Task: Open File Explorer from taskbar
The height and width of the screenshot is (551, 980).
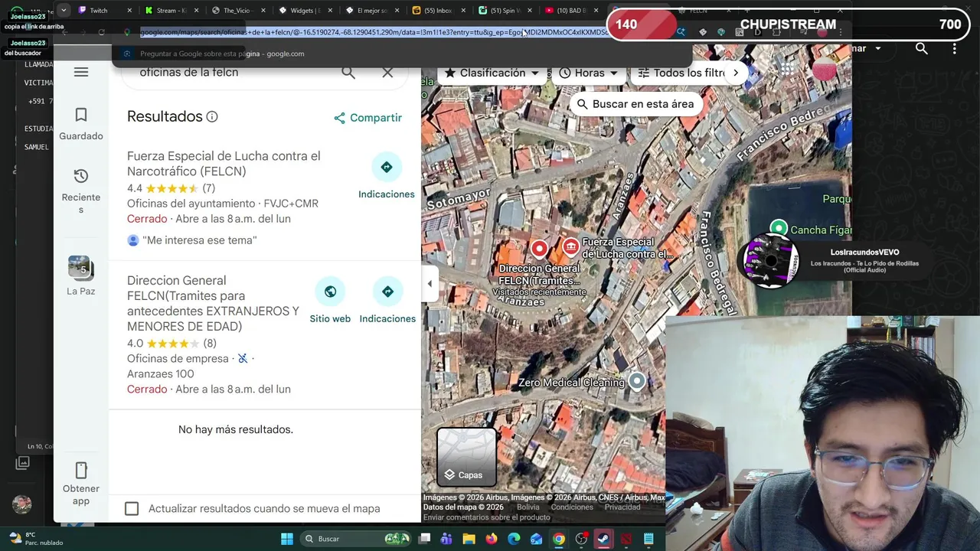Action: (469, 539)
